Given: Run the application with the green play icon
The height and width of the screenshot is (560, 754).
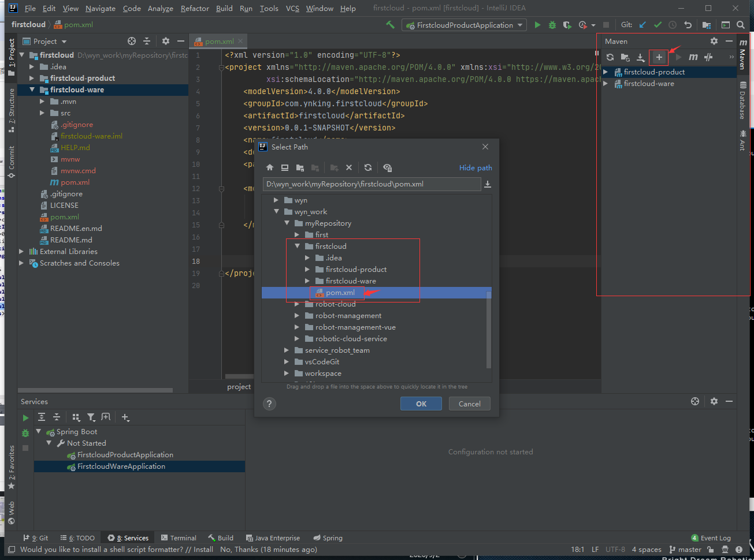Looking at the screenshot, I should 537,25.
